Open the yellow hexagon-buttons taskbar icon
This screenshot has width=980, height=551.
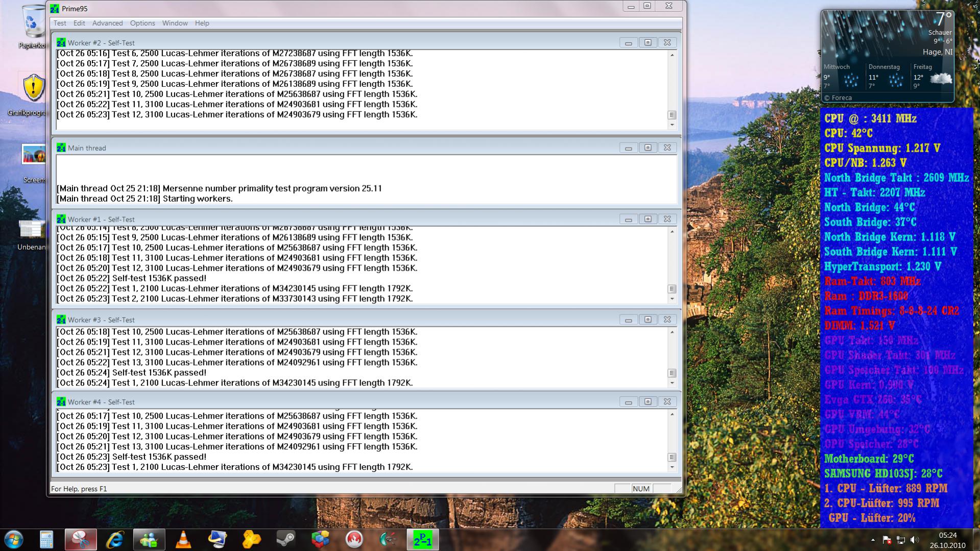(x=252, y=540)
